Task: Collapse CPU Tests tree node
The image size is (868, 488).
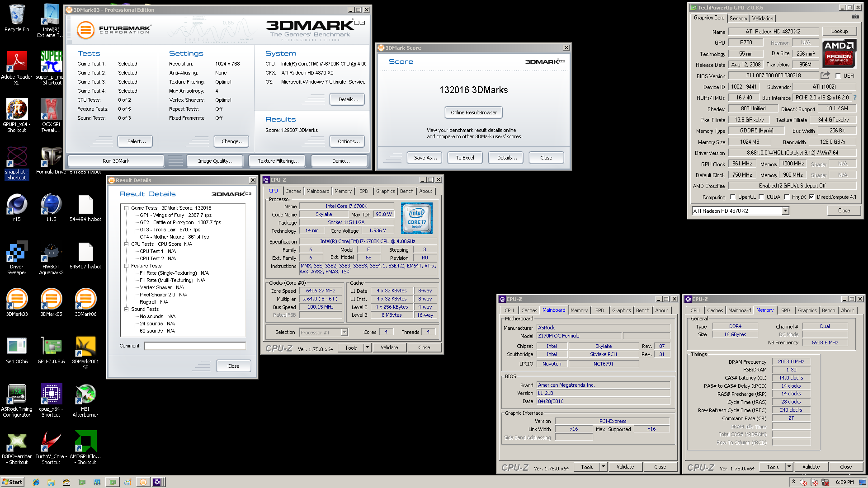Action: tap(127, 244)
